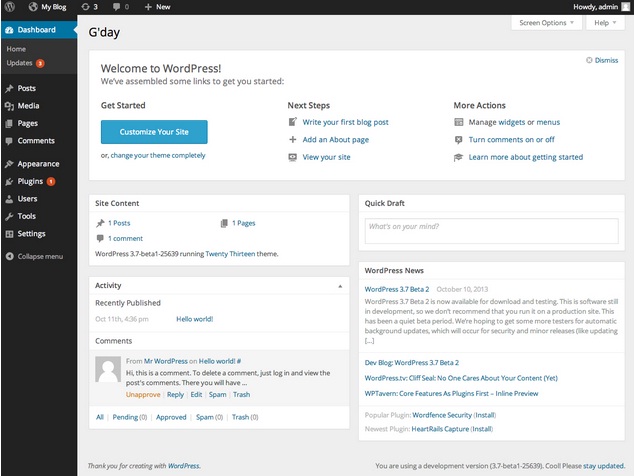Click the pushpin icon beside 1 Posts
Viewport: 634px width, 476px height.
(x=100, y=223)
